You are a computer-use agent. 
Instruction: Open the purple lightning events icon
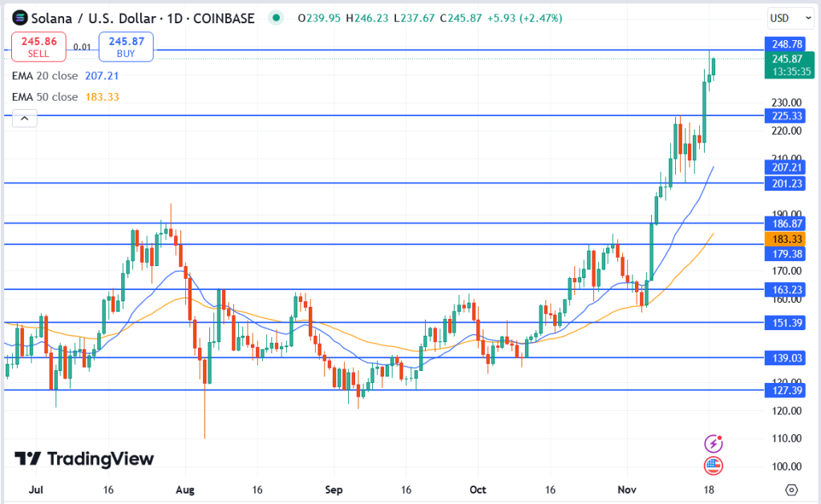pos(713,444)
